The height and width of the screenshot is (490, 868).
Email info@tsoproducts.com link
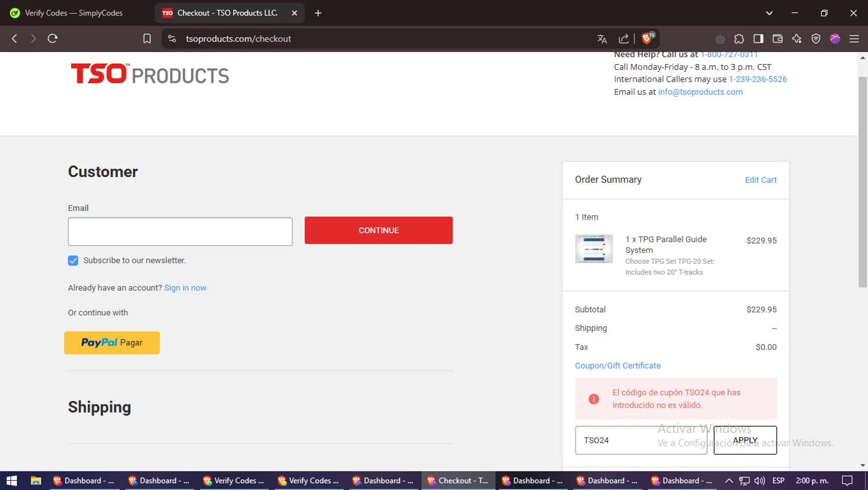point(700,92)
